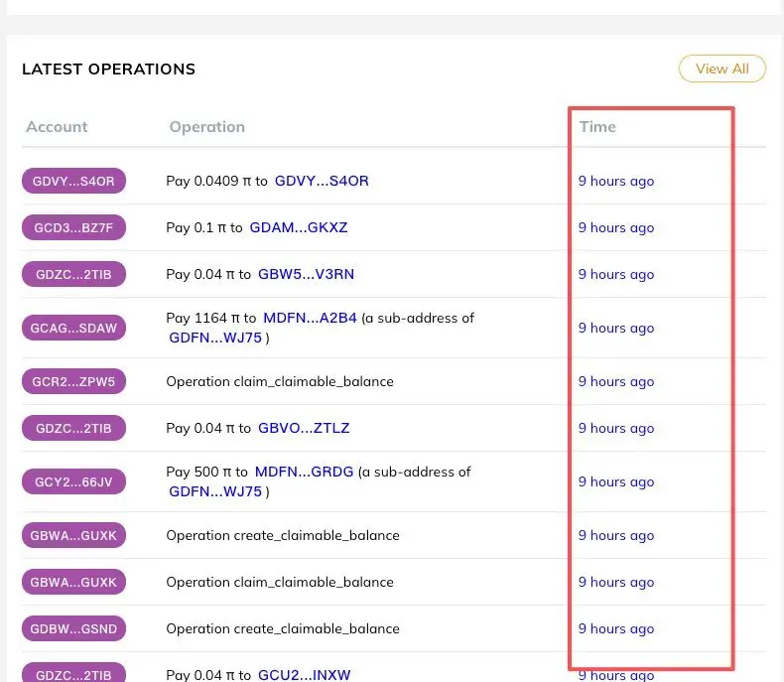Follow recipient link GBW5...V3RN

pos(306,274)
